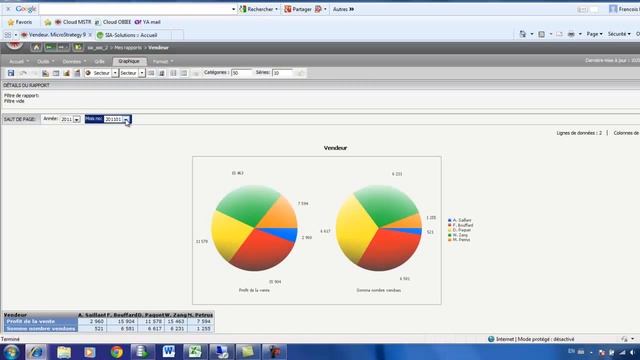Click the Apply button beside the Séries field
This screenshot has width=640, height=360.
(x=301, y=73)
